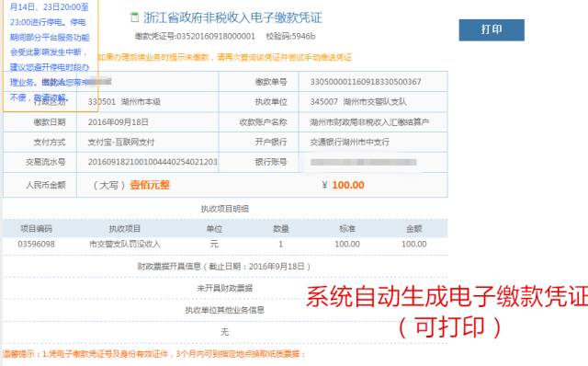
Task: Click the 无 text under other business info
Action: (224, 332)
